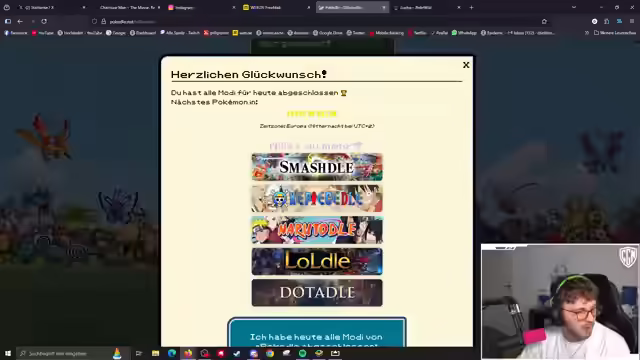Open the Firefox account icon
The height and width of the screenshot is (360, 640).
(x=595, y=21)
